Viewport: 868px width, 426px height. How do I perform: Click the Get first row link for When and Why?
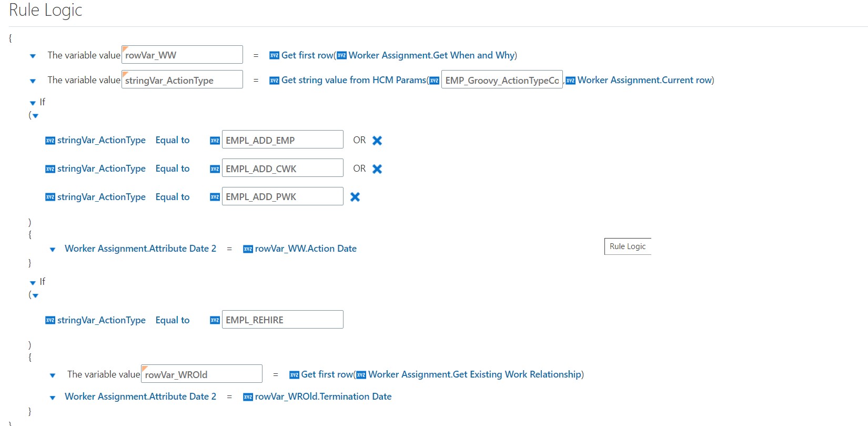coord(307,55)
